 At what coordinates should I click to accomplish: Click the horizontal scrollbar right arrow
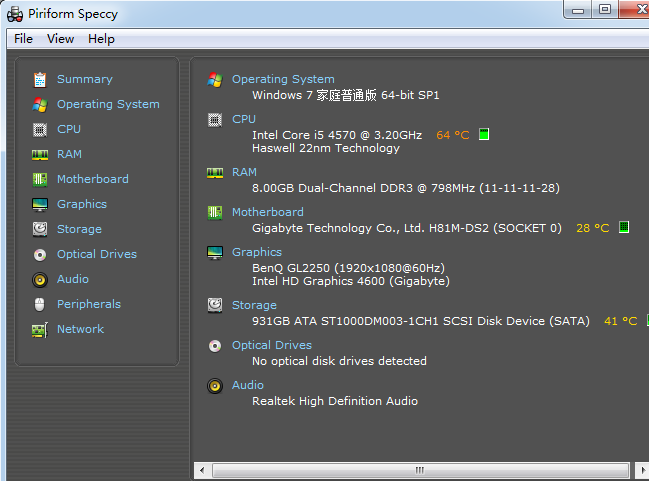642,470
